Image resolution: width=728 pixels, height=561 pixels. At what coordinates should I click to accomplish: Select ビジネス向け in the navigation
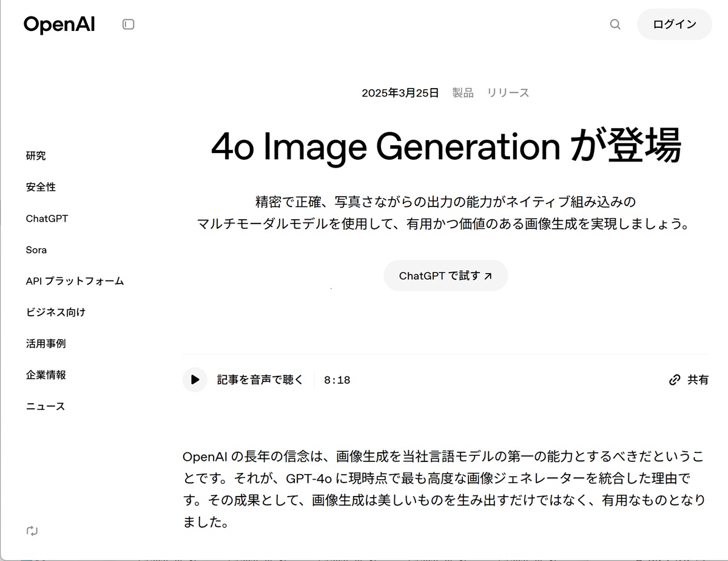(x=55, y=312)
